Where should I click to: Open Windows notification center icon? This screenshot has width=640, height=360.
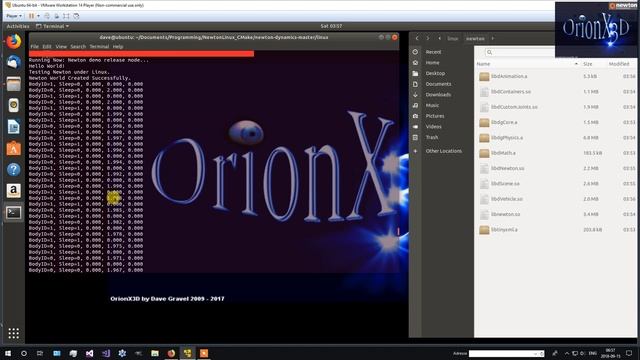coord(629,353)
